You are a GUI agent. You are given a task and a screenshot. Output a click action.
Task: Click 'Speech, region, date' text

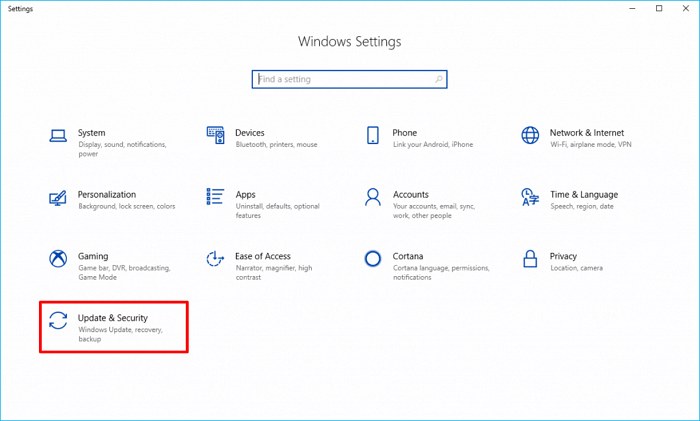tap(582, 206)
